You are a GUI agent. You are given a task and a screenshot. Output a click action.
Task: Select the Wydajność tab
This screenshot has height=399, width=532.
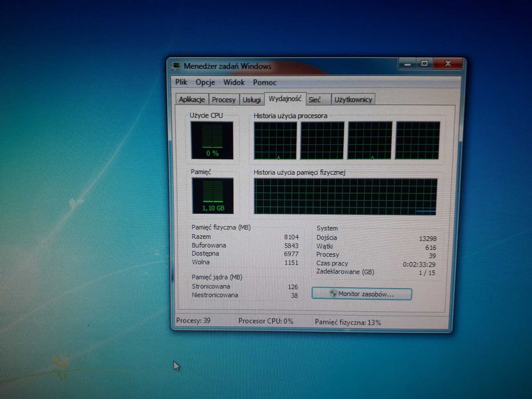[x=285, y=99]
